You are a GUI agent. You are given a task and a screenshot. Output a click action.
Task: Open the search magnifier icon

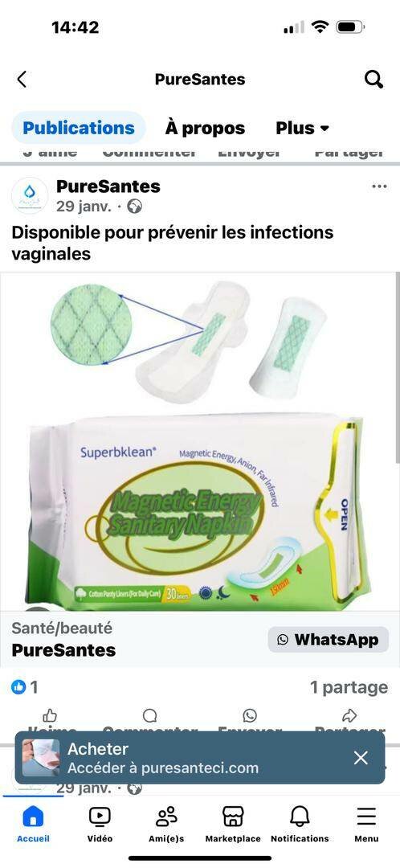(374, 80)
